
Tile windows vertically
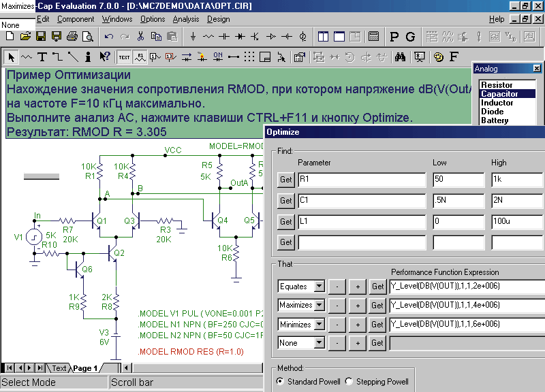(x=323, y=37)
